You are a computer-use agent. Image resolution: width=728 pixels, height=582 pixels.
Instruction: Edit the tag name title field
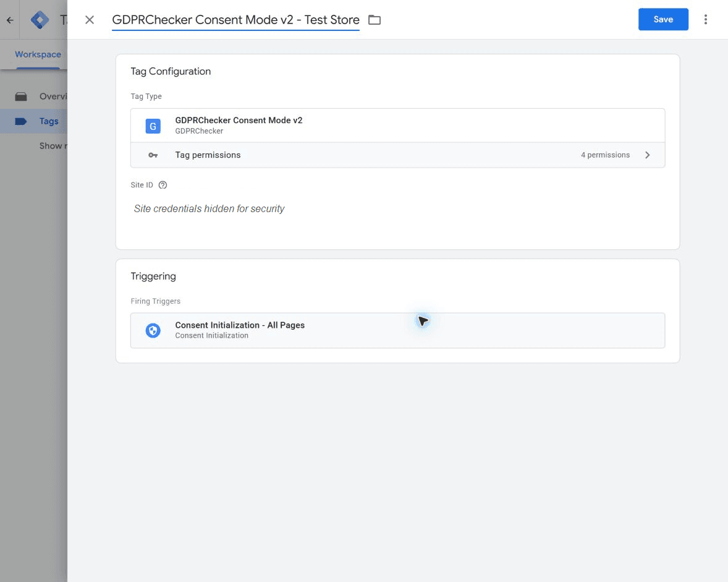(235, 20)
